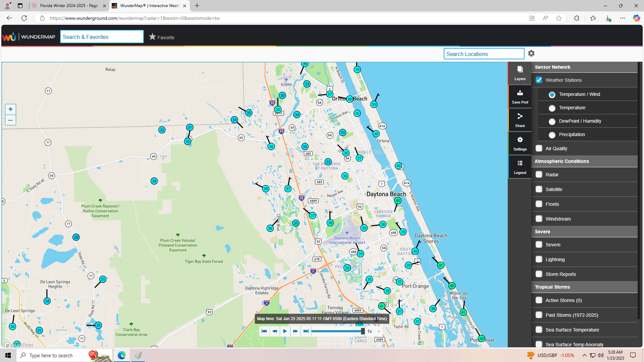Show hidden system tray icons

coord(584,355)
